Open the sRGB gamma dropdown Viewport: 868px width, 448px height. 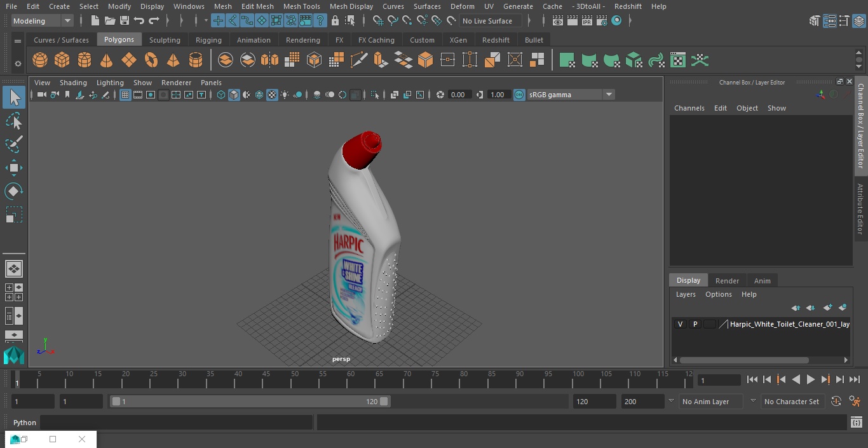[609, 95]
